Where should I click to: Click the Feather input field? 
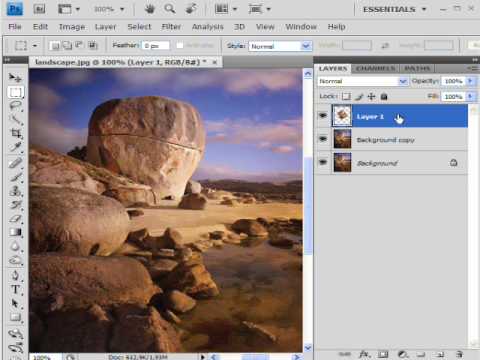coord(156,46)
